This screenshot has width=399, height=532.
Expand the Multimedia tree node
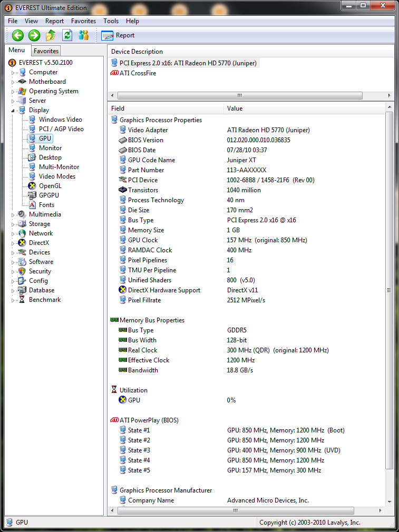click(13, 215)
